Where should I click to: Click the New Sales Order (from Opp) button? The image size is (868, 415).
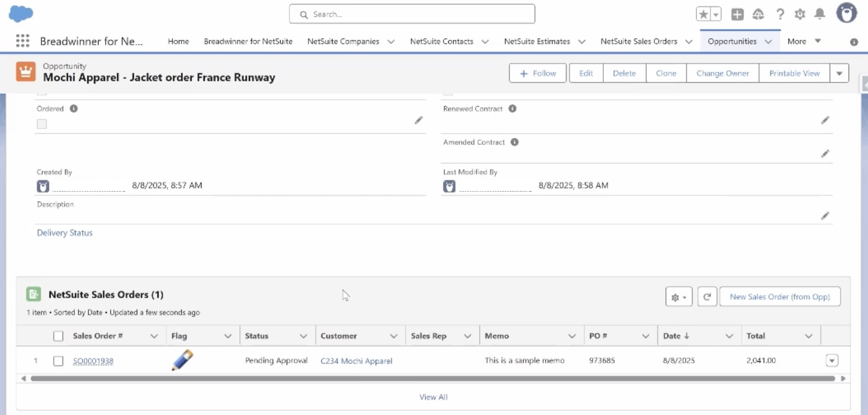click(780, 297)
